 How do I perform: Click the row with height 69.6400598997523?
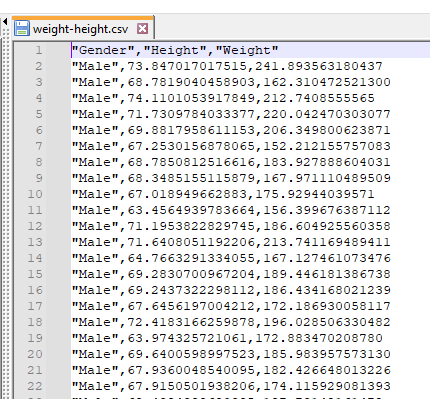(231, 354)
